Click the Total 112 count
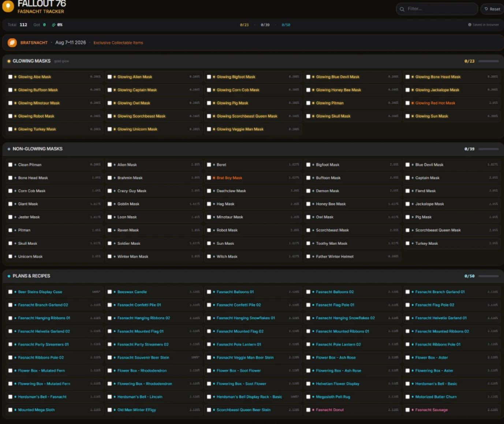504x424 pixels. click(18, 25)
